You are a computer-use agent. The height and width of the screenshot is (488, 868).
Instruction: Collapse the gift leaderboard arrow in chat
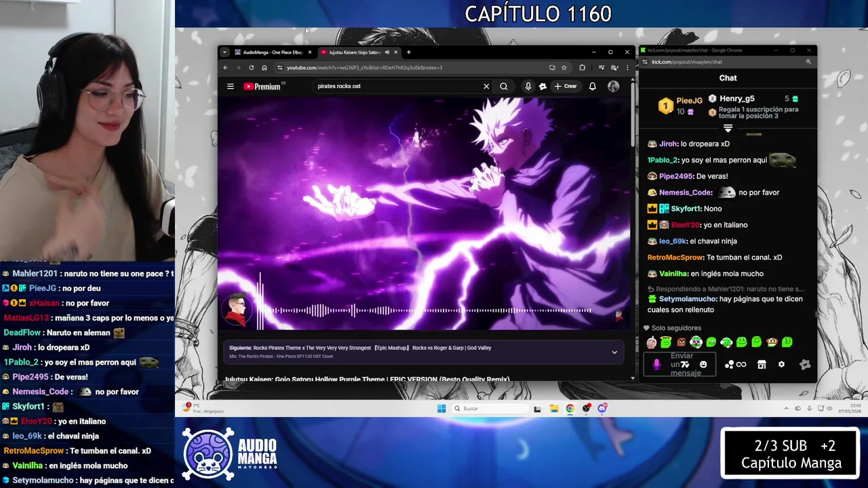point(728,128)
